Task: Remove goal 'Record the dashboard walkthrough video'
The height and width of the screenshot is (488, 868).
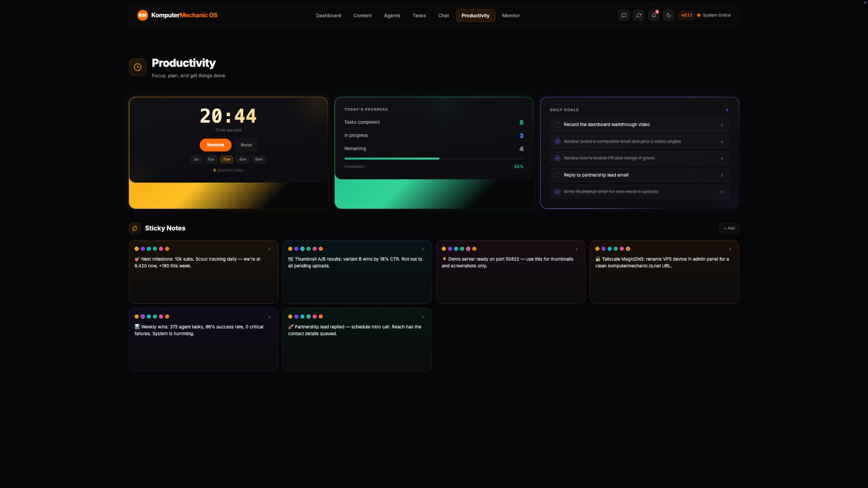Action: pos(722,125)
